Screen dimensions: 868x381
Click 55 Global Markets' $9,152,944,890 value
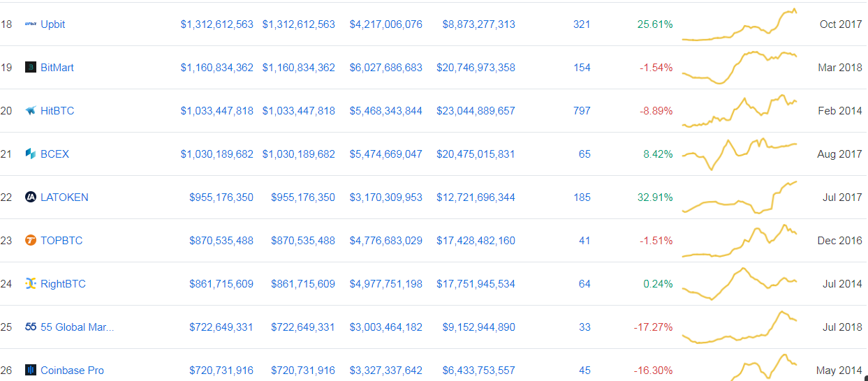[478, 327]
